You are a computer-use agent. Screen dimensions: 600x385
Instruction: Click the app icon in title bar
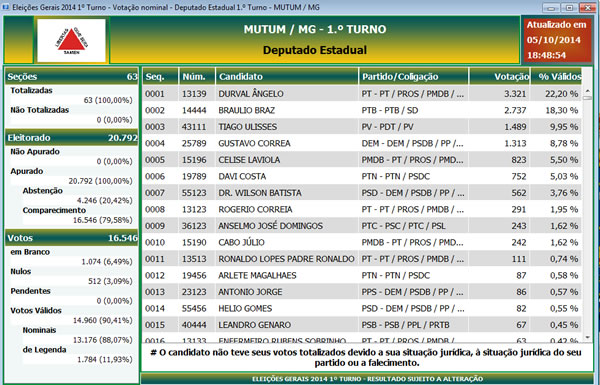[5, 7]
